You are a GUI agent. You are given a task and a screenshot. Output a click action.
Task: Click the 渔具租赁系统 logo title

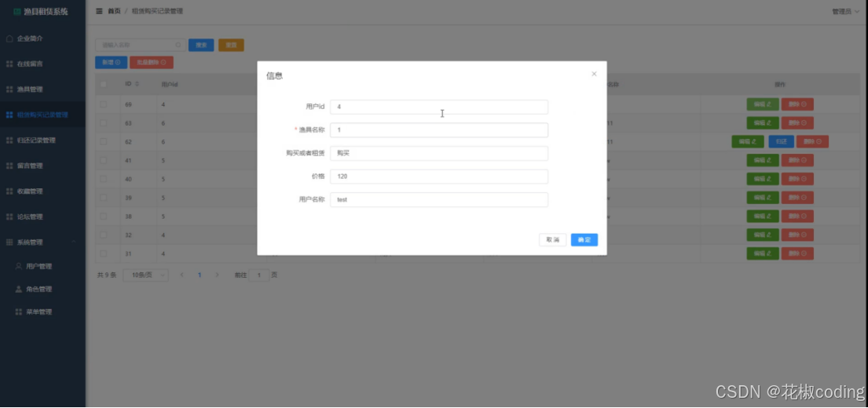tap(41, 12)
